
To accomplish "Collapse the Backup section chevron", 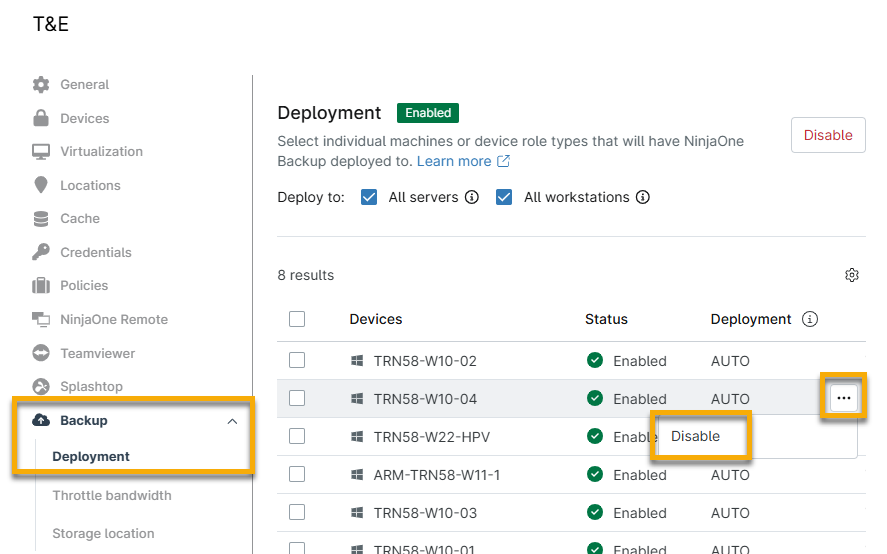I will [233, 422].
